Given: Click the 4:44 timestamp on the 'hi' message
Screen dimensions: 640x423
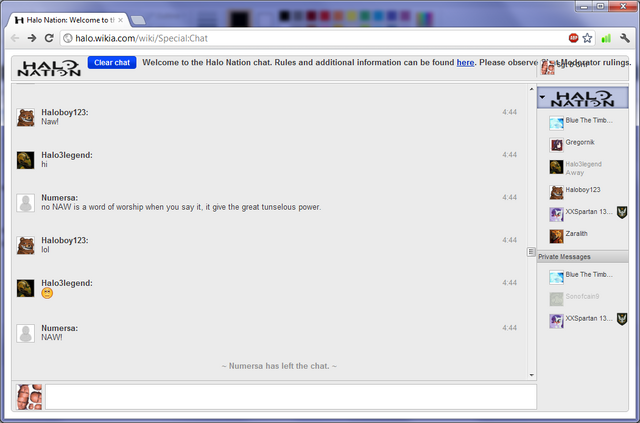Looking at the screenshot, I should click(x=509, y=155).
